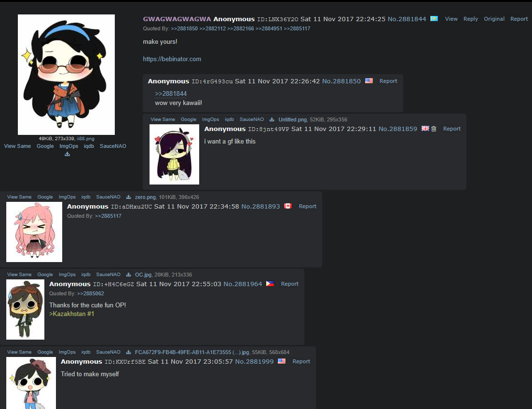
Task: Click the download icon under the OP image
Action: tap(67, 154)
